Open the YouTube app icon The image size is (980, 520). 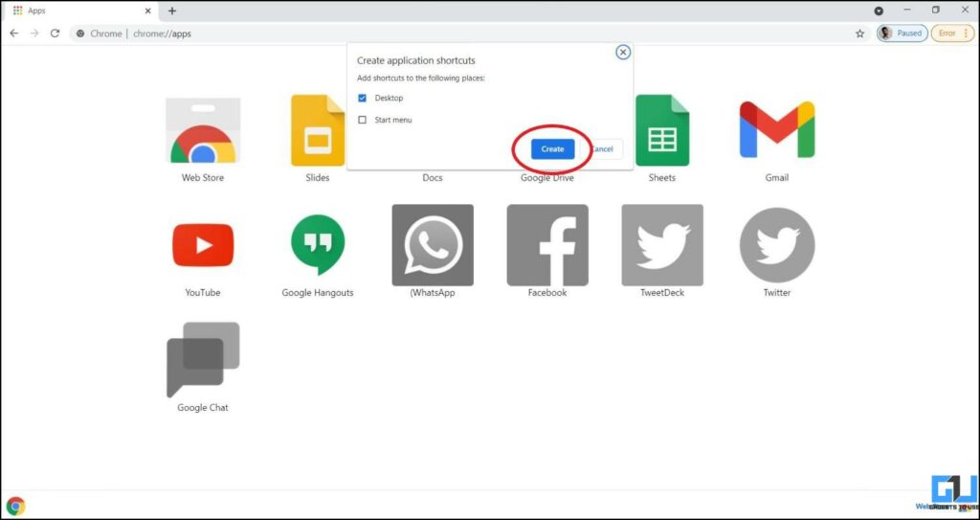click(203, 245)
